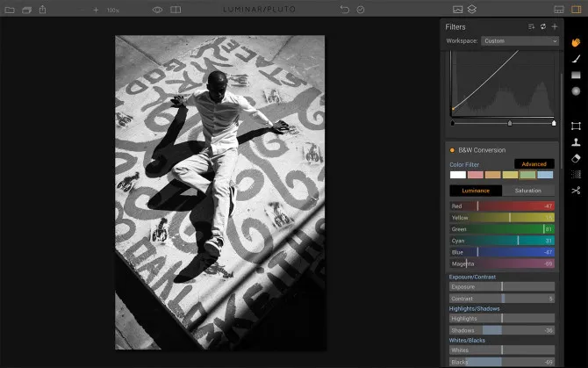
Task: Pick the Radial mask tool
Action: (576, 91)
